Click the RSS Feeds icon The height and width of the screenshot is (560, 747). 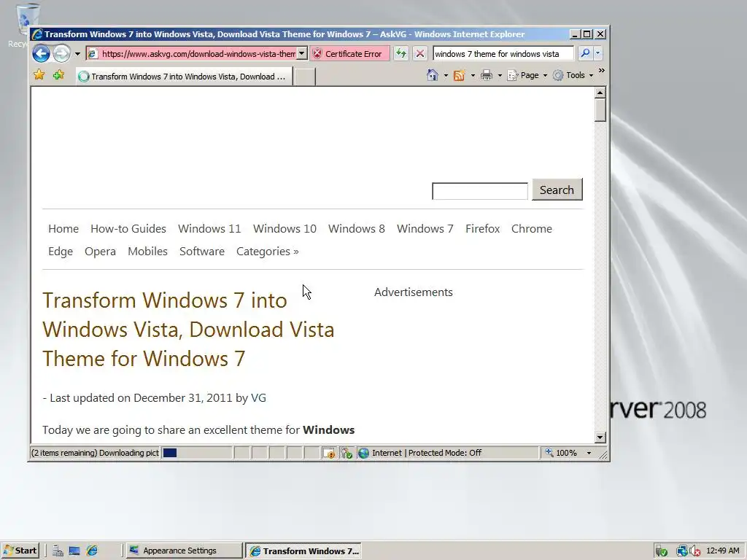[x=460, y=75]
